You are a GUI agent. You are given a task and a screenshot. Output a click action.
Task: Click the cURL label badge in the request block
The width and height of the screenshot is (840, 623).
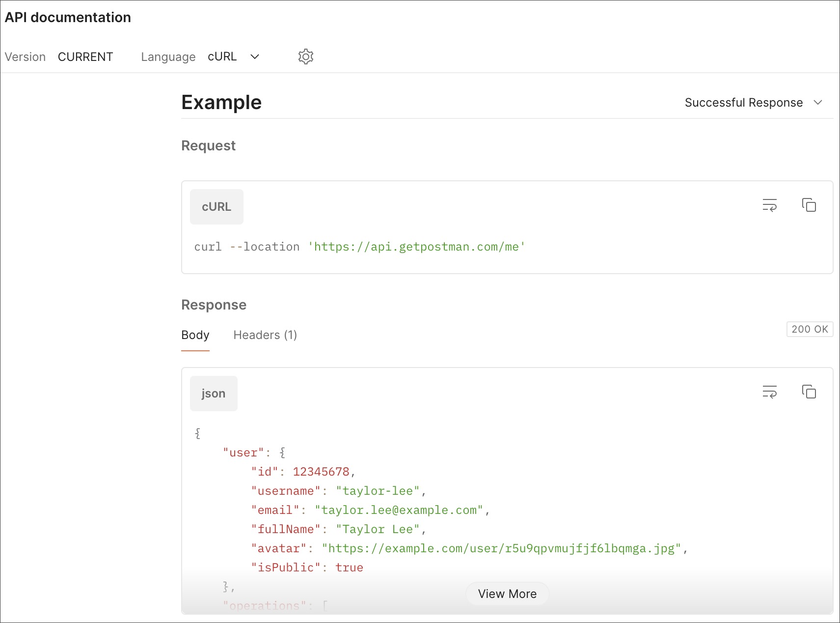pos(216,207)
